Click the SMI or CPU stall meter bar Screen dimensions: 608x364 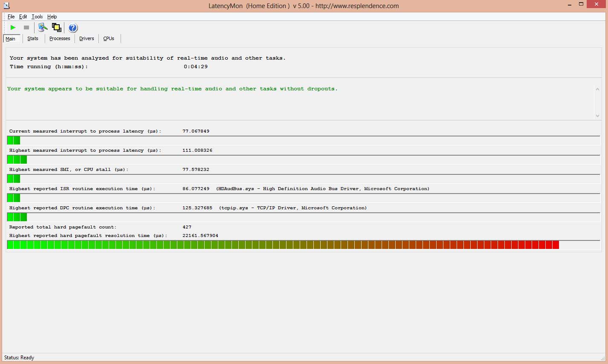coord(304,179)
